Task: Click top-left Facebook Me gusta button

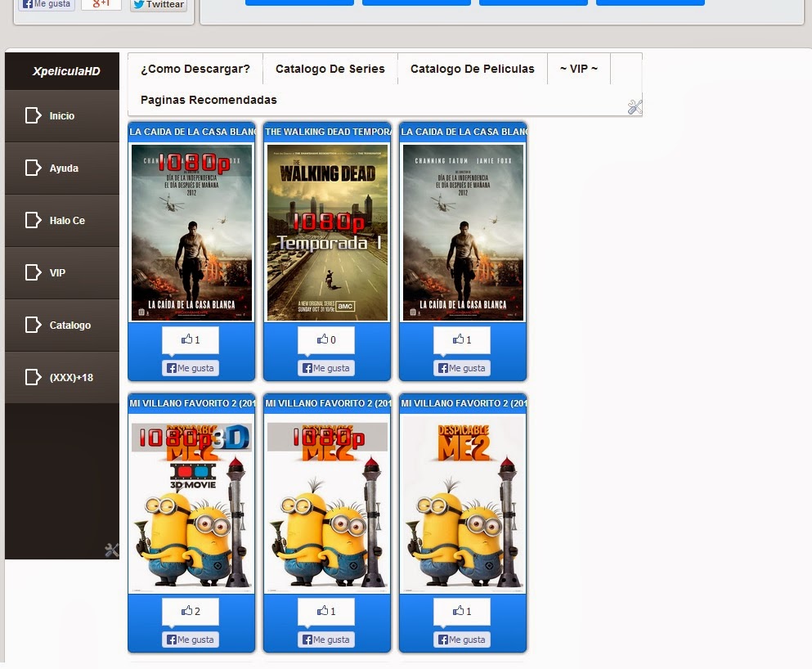Action: pos(47,5)
